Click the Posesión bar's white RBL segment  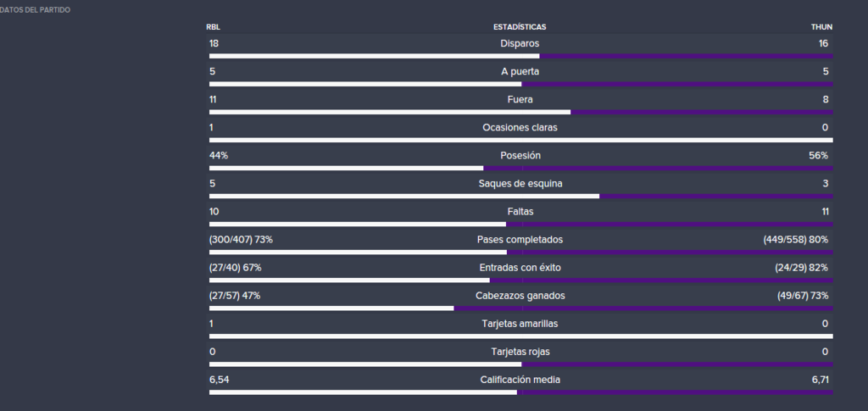pyautogui.click(x=346, y=168)
